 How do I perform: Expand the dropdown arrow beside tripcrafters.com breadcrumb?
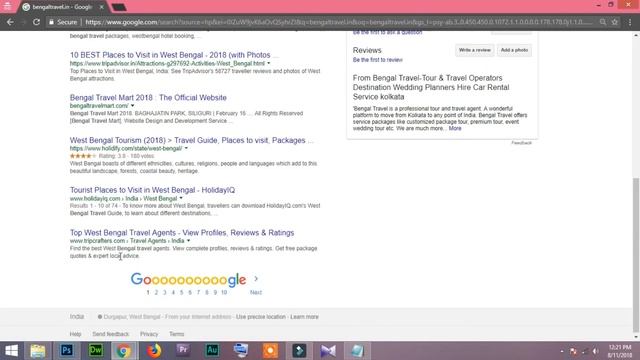[x=188, y=241]
